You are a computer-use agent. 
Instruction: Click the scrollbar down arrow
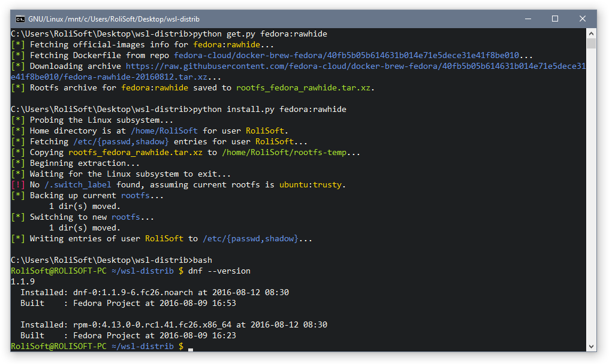pos(591,347)
